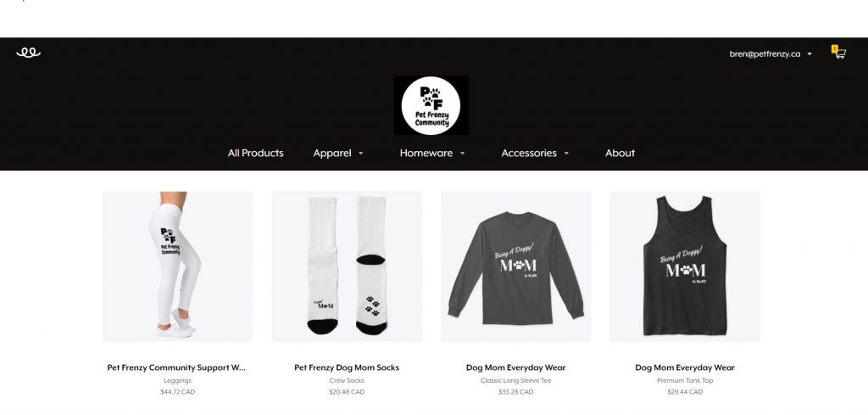Viewport: 868px width, 415px height.
Task: Expand the Accessories menu arrow
Action: [565, 154]
